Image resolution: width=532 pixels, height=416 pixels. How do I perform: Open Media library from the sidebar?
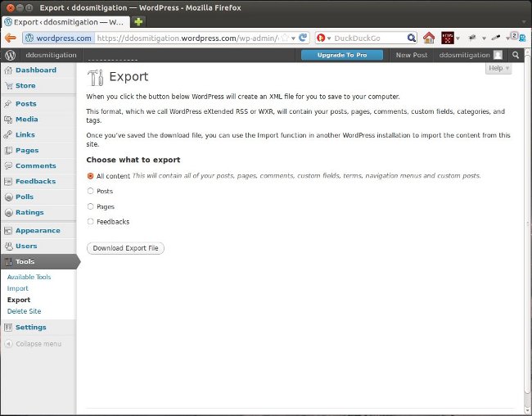click(26, 120)
